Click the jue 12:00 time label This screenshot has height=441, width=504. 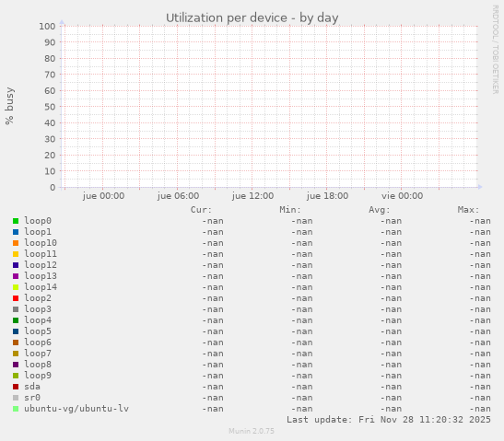pyautogui.click(x=252, y=196)
